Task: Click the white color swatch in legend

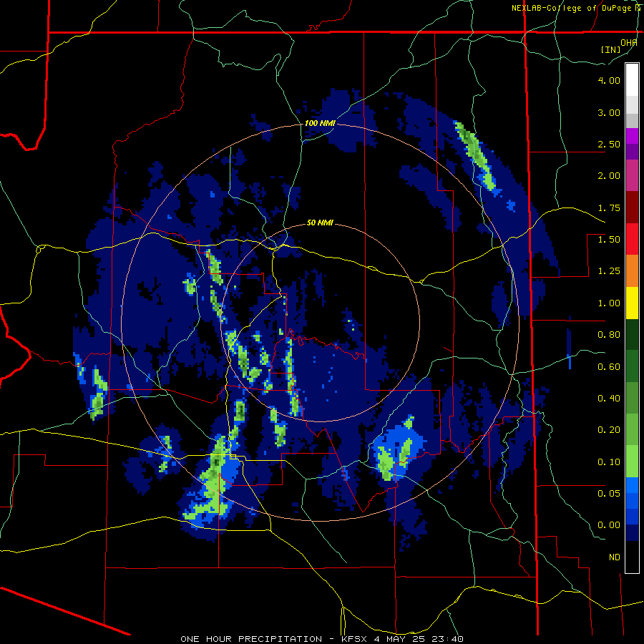Action: coord(632,80)
